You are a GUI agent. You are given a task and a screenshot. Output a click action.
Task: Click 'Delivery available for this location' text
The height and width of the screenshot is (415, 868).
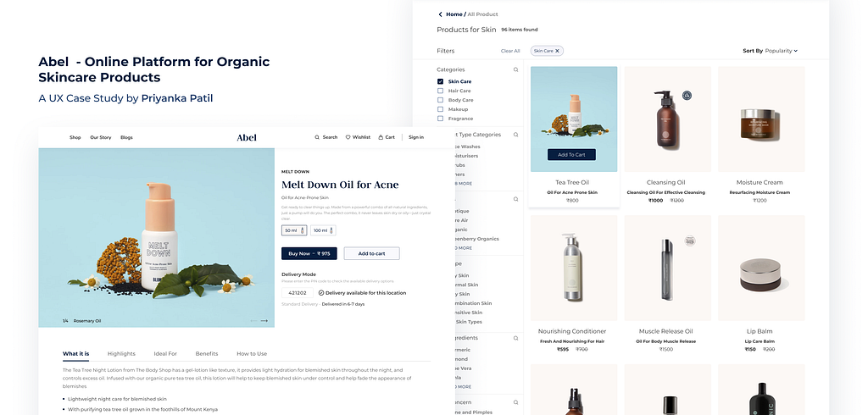pos(366,293)
